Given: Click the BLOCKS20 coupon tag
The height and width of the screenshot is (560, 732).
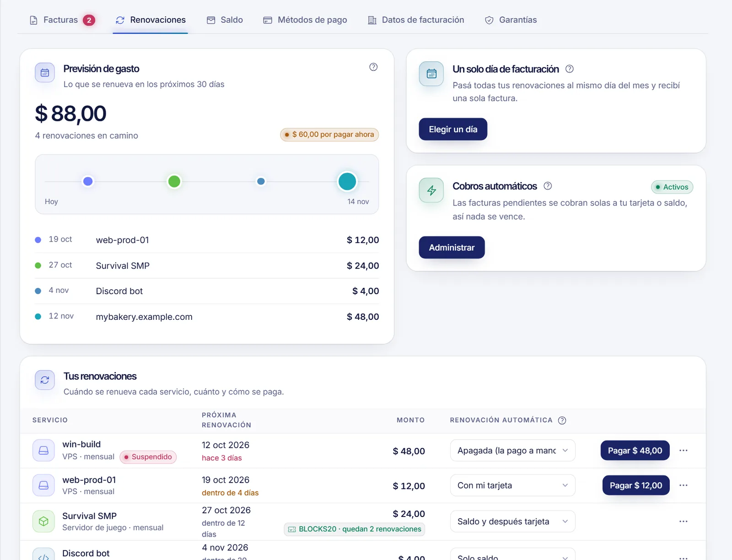Looking at the screenshot, I should click(355, 529).
